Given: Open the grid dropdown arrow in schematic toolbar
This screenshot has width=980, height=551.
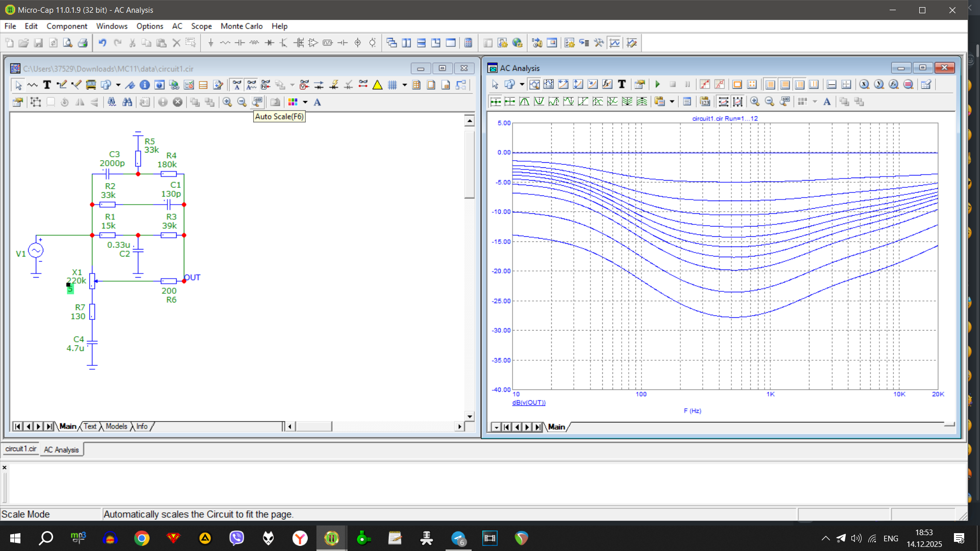Looking at the screenshot, I should (x=405, y=85).
